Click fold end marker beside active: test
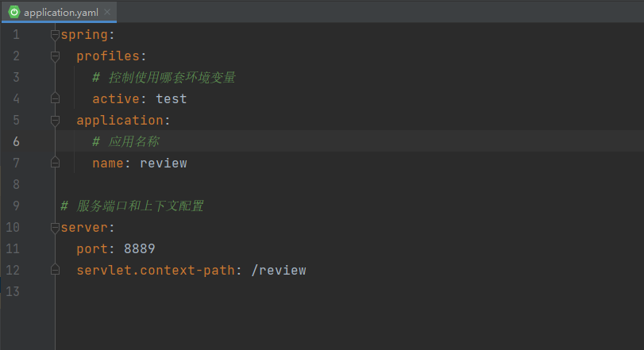Image resolution: width=644 pixels, height=350 pixels. pyautogui.click(x=55, y=99)
